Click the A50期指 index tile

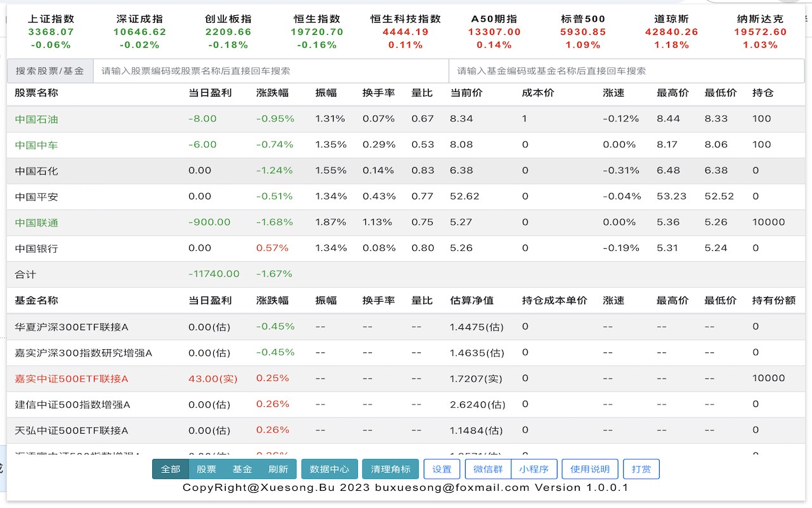[x=494, y=32]
